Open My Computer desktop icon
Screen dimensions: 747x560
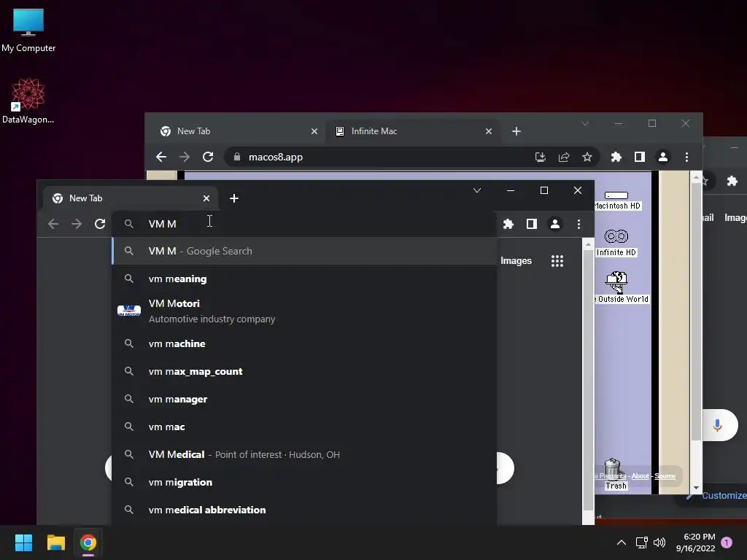[x=28, y=30]
